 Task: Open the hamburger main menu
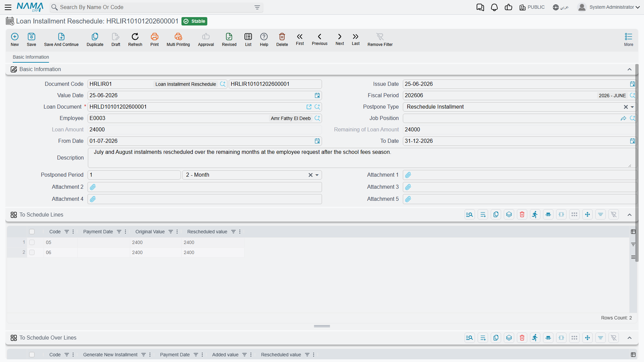8,7
